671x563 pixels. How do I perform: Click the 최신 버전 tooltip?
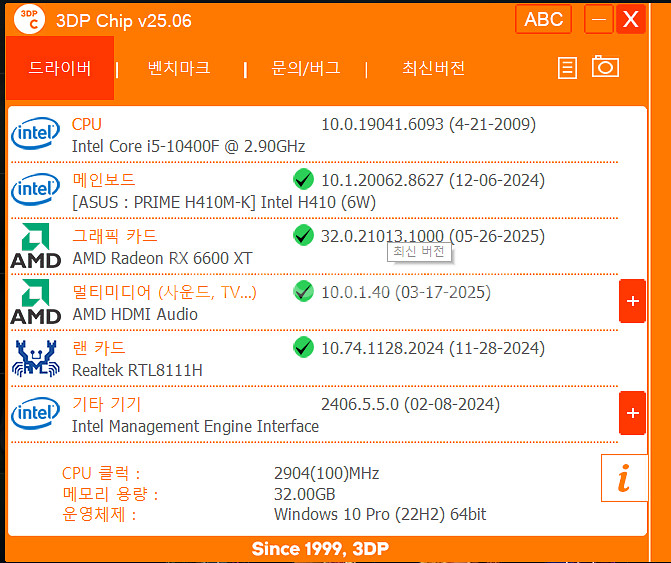(419, 252)
